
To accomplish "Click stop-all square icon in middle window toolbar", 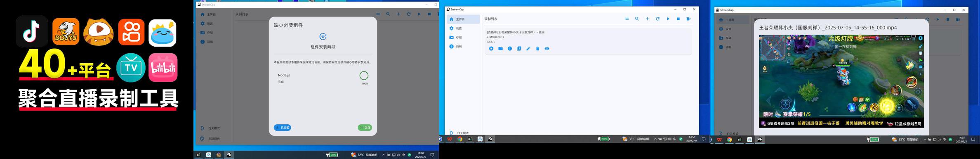I will 678,19.
